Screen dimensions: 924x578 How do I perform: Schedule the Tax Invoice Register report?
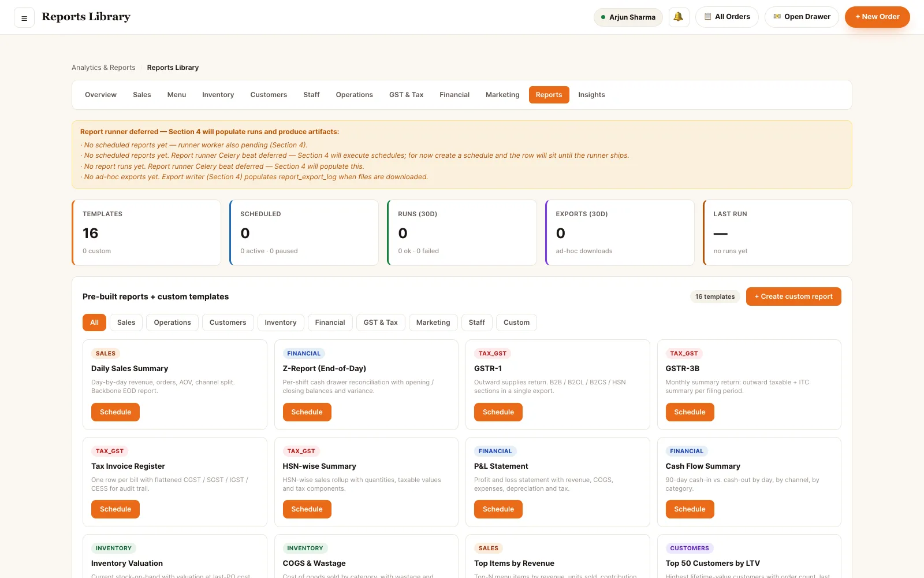[x=115, y=509]
